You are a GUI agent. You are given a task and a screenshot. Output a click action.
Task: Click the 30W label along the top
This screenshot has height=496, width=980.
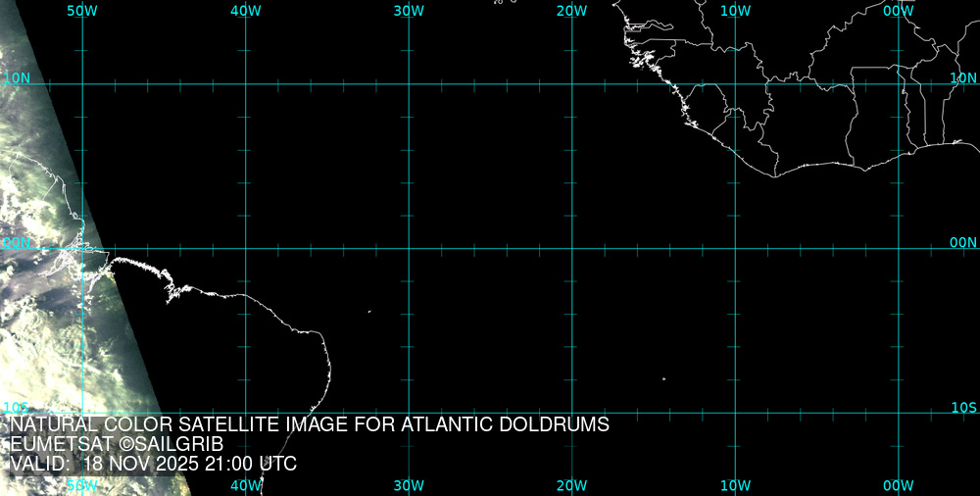pyautogui.click(x=409, y=11)
